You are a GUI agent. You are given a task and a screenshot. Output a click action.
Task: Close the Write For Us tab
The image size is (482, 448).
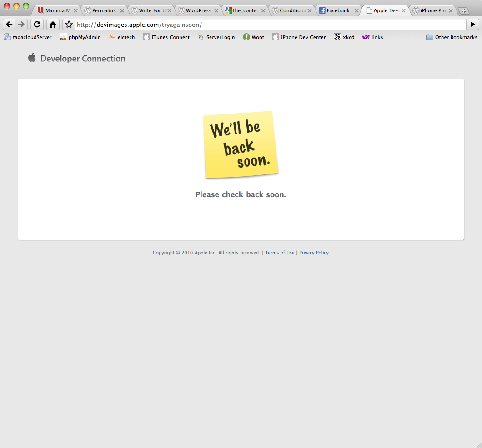(170, 10)
